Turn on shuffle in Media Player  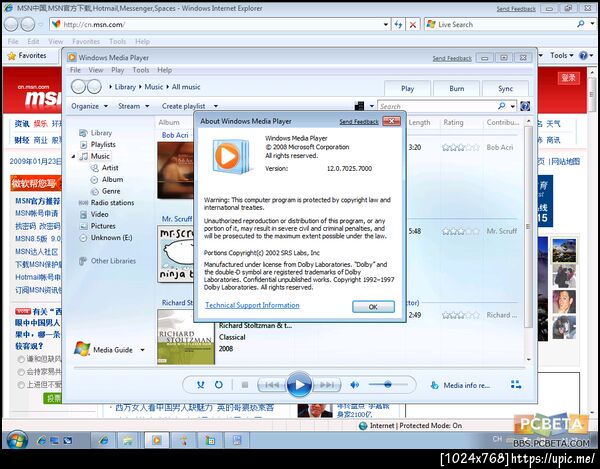point(201,385)
